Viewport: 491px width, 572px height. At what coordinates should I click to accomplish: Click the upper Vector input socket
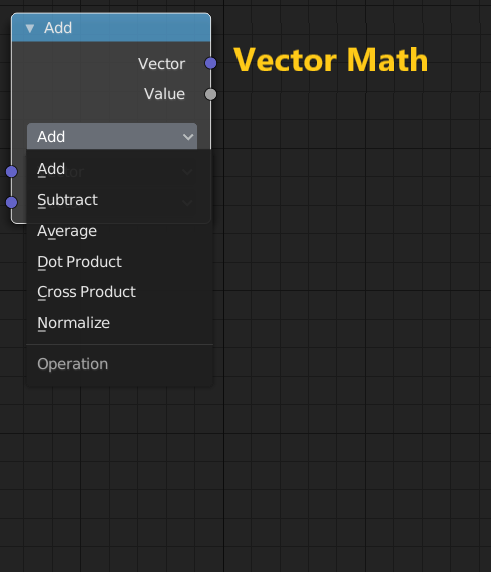(11, 171)
